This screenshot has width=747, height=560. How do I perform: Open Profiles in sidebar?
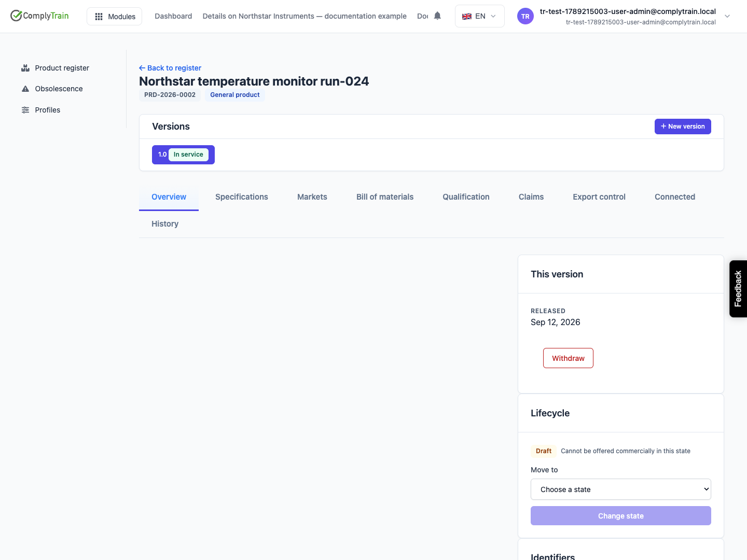[x=47, y=110]
